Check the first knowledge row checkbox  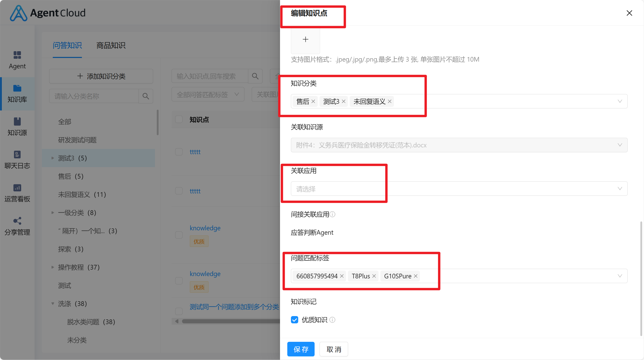coord(179,235)
